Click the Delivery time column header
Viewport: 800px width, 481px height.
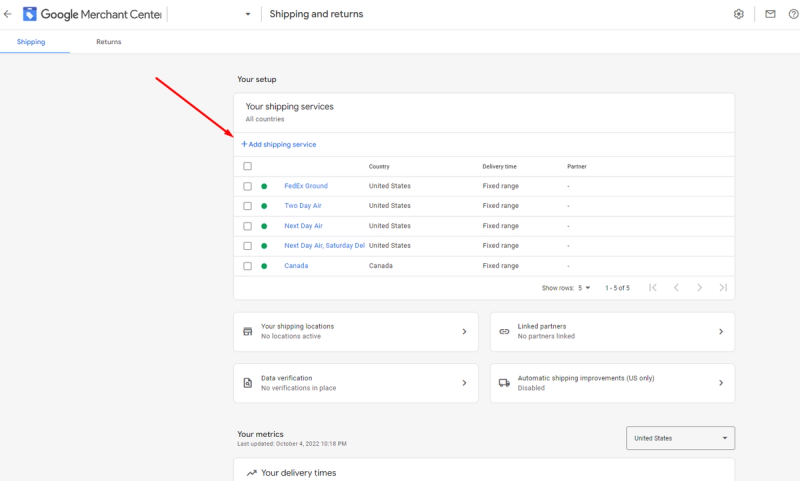point(499,166)
